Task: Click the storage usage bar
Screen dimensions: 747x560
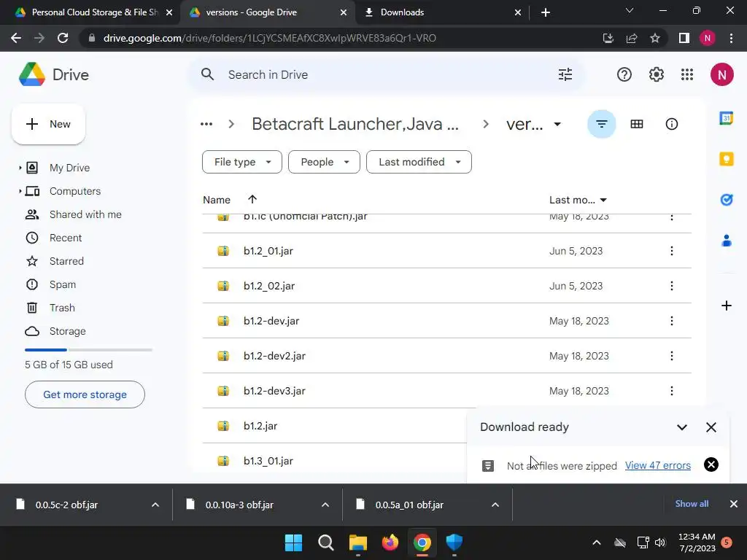Action: point(88,350)
